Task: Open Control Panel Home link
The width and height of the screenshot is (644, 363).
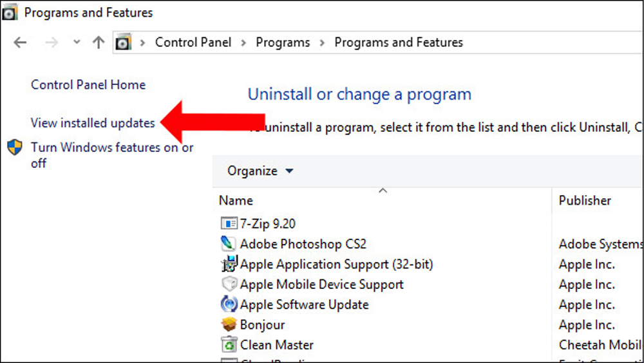Action: (88, 84)
